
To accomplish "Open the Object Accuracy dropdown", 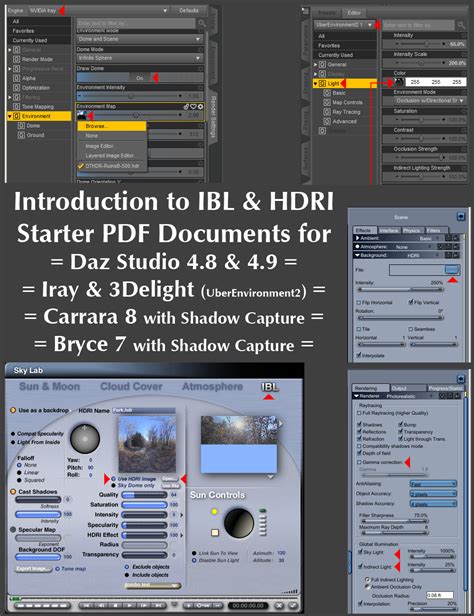I will pyautogui.click(x=433, y=493).
